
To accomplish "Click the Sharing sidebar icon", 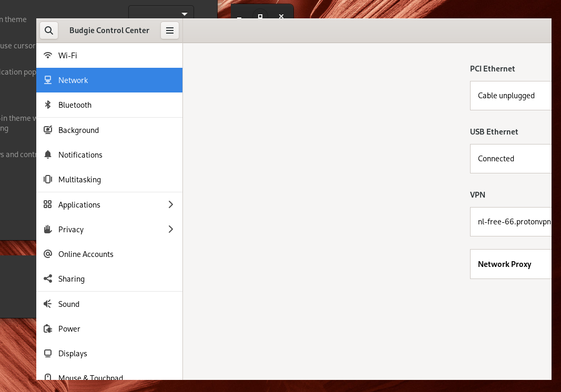I will click(48, 278).
